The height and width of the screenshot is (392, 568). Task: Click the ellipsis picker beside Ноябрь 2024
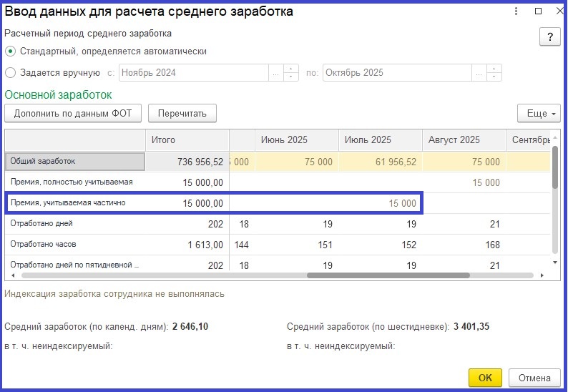[276, 73]
